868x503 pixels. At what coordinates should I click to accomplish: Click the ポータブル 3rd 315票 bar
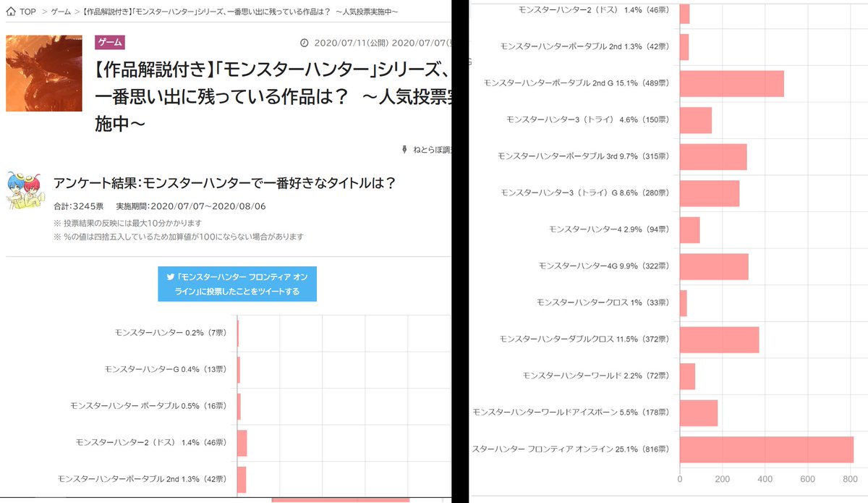click(713, 156)
